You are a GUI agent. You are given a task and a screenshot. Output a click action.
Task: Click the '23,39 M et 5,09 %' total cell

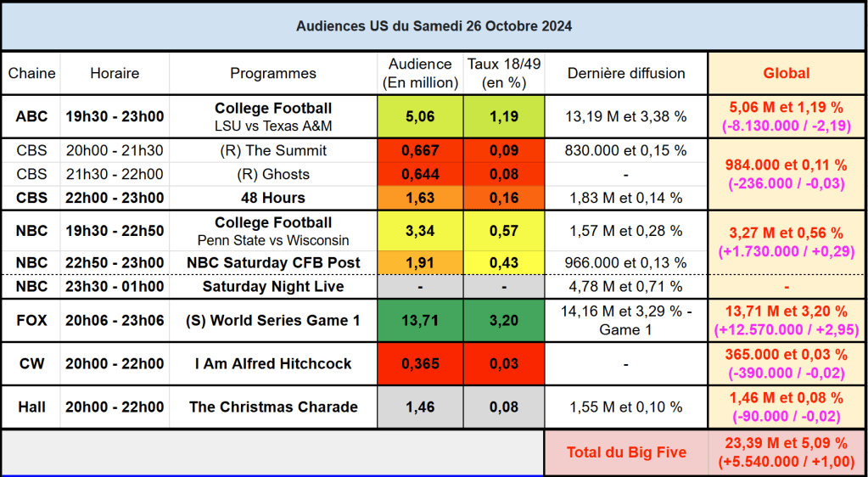coord(787,452)
